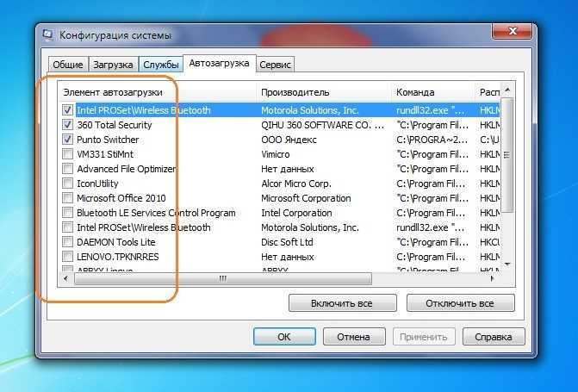Disable Punto Switcher startup checkbox
The image size is (578, 392).
click(x=67, y=140)
